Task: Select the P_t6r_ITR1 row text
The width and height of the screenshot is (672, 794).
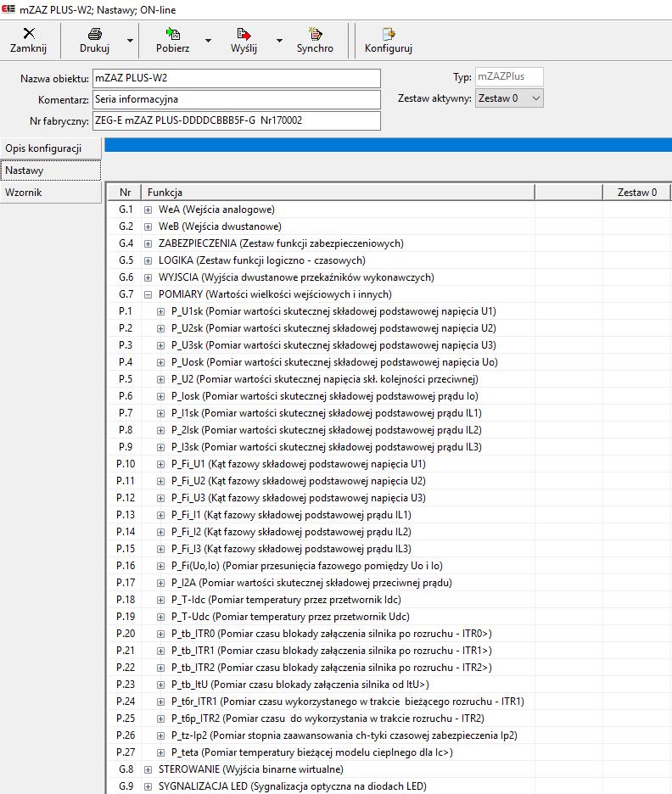Action: click(x=347, y=702)
